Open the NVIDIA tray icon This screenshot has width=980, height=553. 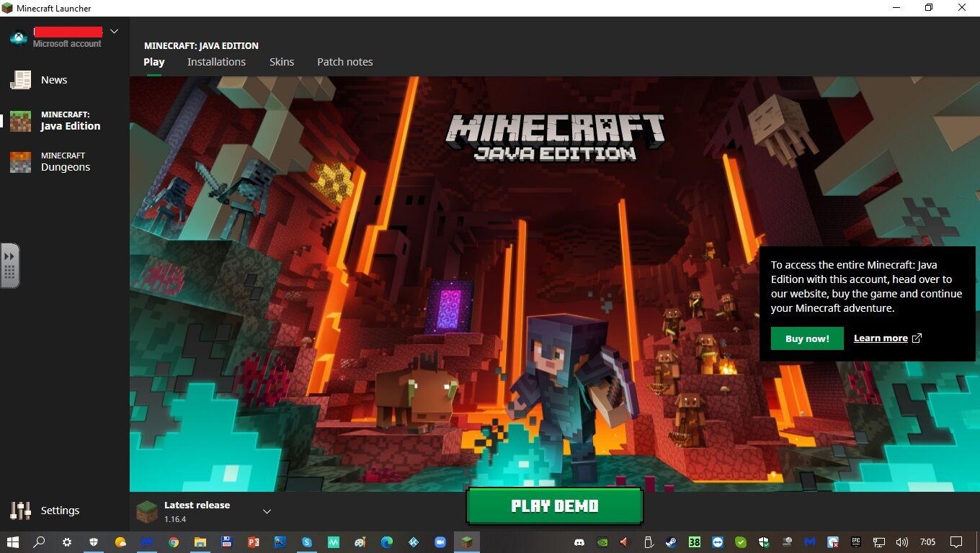[602, 542]
